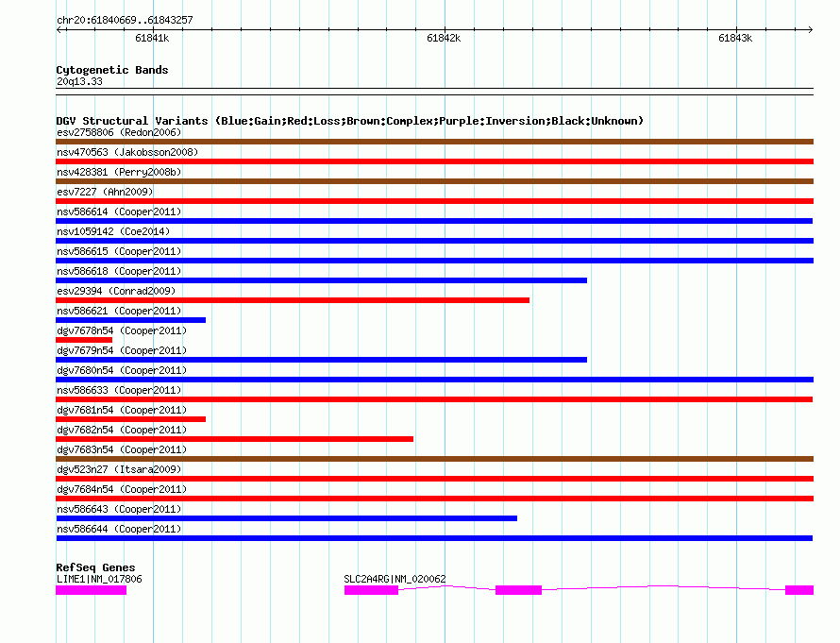Click the nsv586643 (Cooper2011) blue bar
The height and width of the screenshot is (643, 840).
tap(287, 518)
